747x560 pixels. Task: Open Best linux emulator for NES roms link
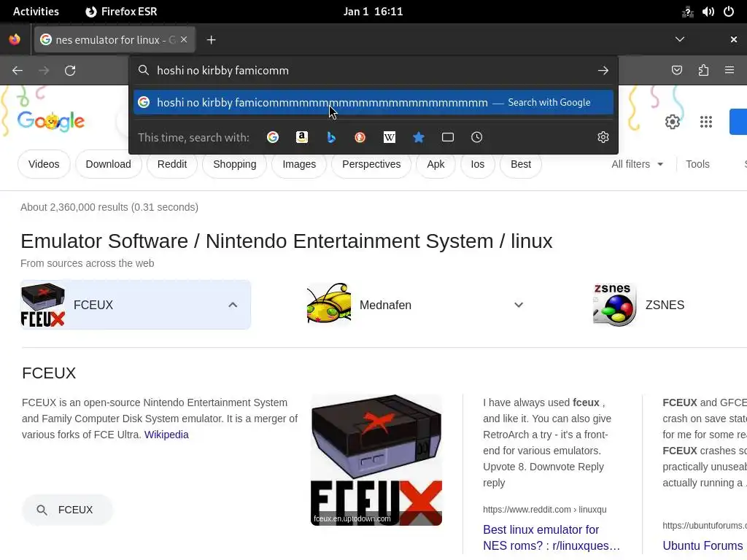(551, 537)
